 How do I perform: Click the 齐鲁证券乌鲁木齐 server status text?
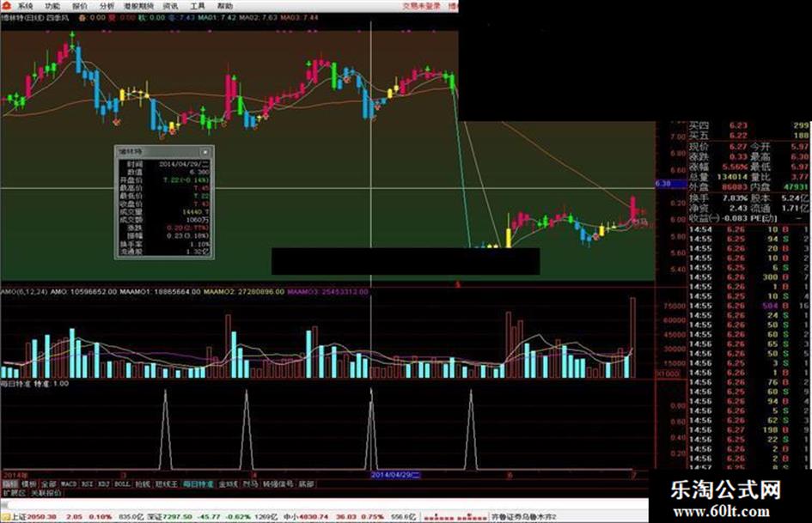(x=523, y=517)
